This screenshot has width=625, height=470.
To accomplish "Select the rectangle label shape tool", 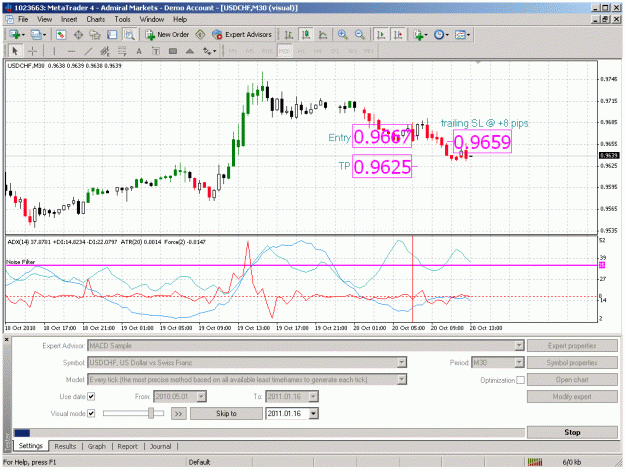I will (173, 51).
